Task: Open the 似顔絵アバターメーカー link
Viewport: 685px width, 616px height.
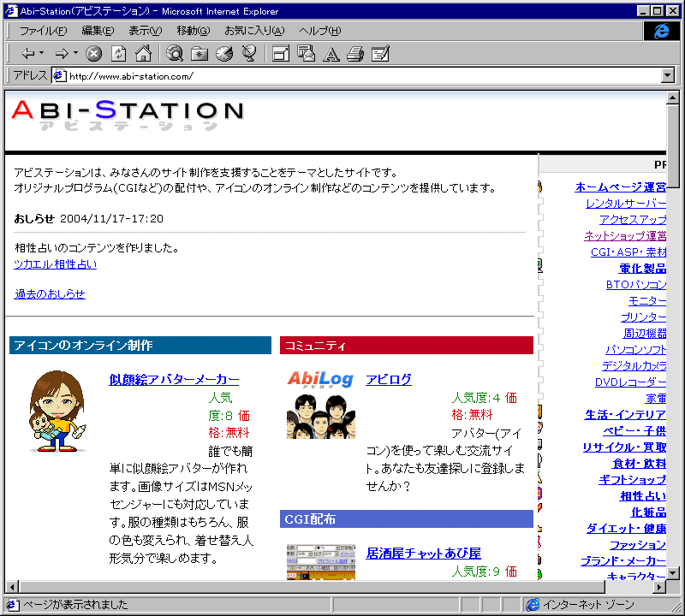Action: [x=174, y=379]
